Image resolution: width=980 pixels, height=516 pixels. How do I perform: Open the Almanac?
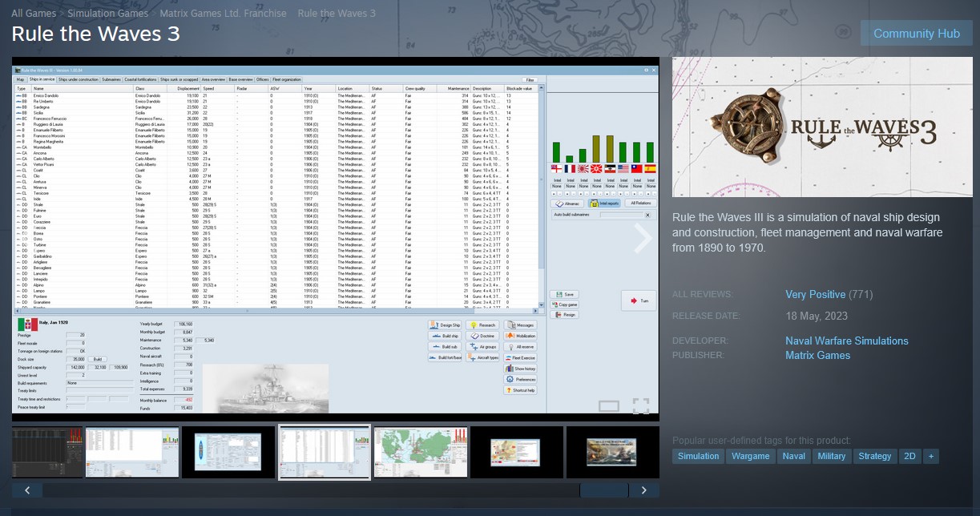[x=568, y=204]
